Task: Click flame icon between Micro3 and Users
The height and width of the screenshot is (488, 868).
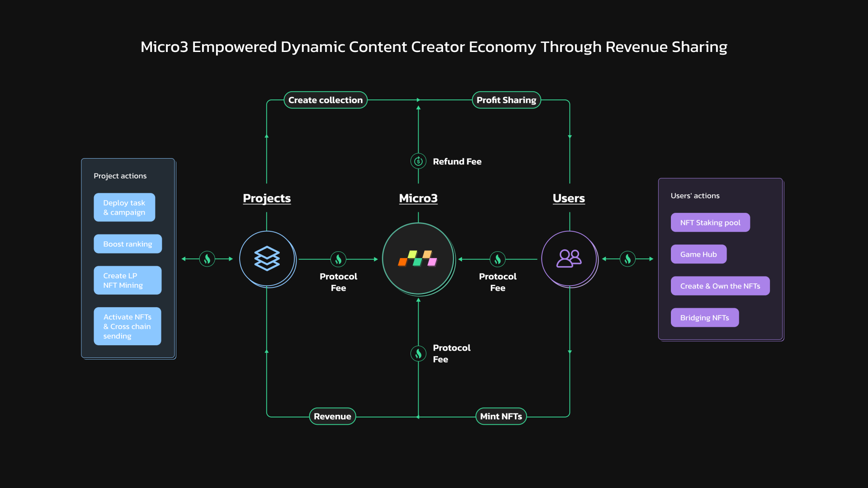Action: 497,259
